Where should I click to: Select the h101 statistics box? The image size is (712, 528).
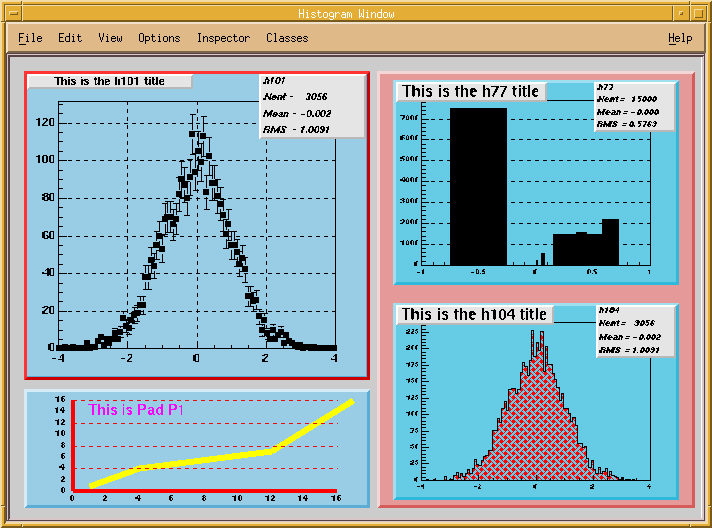point(311,105)
